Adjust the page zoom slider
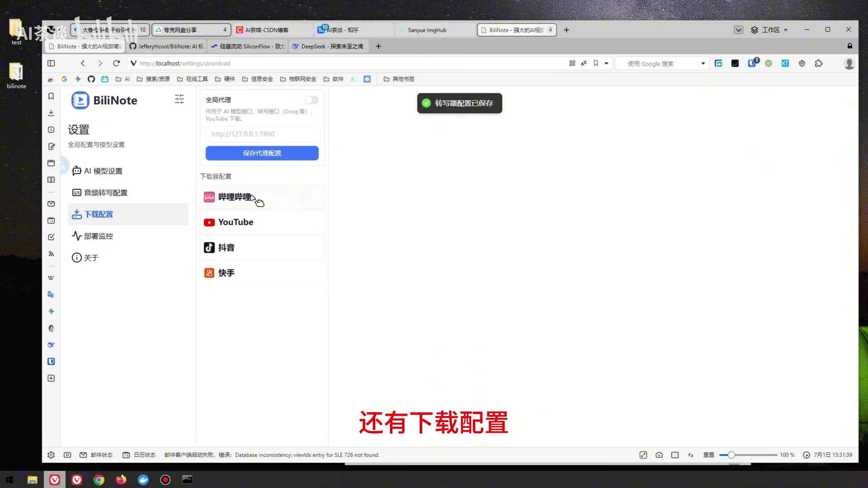This screenshot has width=868, height=488. [748, 455]
